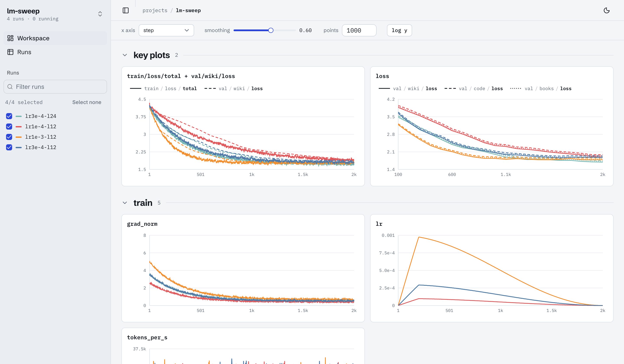Toggle train / loss / total legend entry
Image resolution: width=624 pixels, height=364 pixels.
point(163,88)
